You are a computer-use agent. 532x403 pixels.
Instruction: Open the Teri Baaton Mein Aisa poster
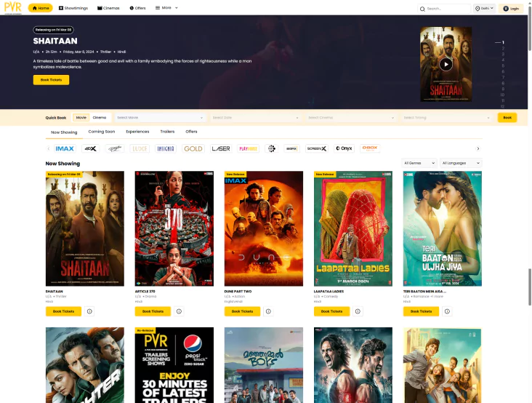coord(443,228)
